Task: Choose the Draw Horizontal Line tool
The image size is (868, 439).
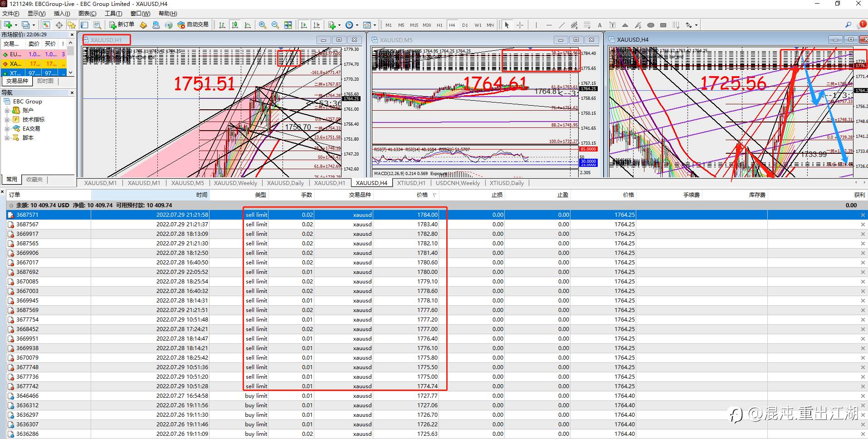Action: coord(549,25)
